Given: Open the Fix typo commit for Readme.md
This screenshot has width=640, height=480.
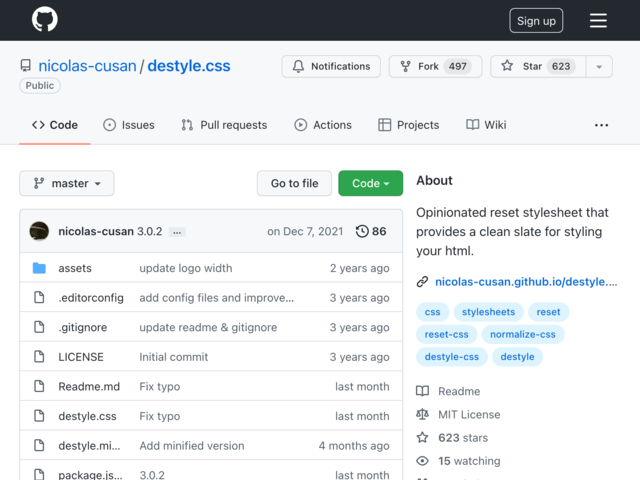Looking at the screenshot, I should tap(160, 387).
